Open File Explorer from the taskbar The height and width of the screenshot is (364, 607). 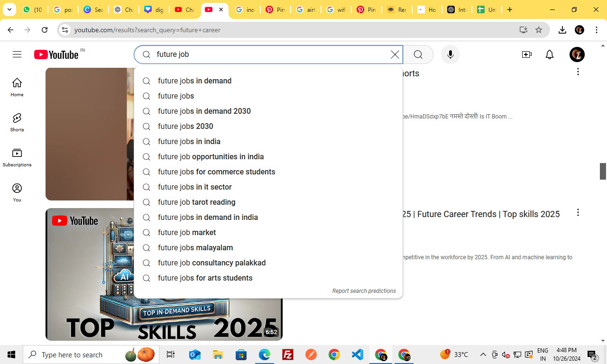(x=218, y=355)
